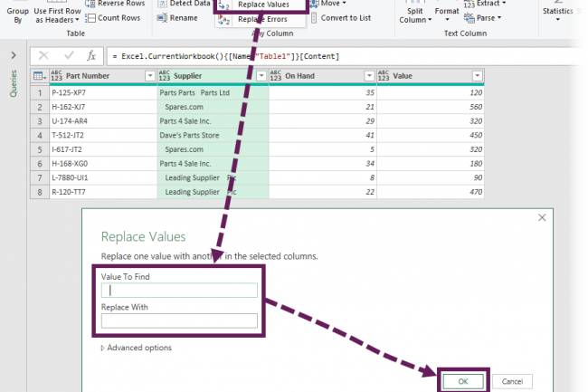Click Value cell 560
This screenshot has width=588, height=392.
pos(431,107)
